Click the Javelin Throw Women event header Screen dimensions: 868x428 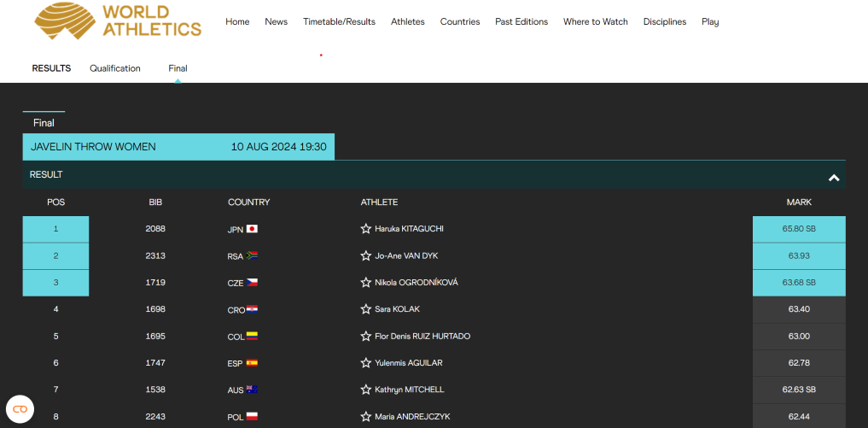(93, 147)
